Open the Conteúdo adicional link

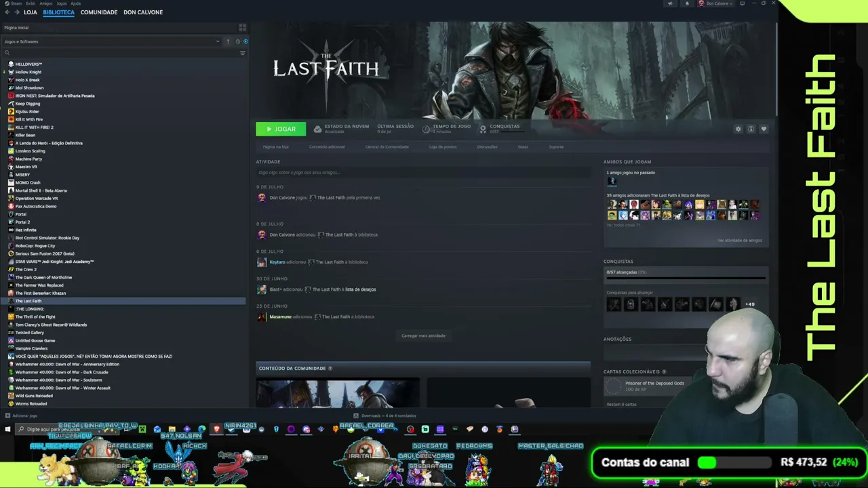tap(327, 146)
